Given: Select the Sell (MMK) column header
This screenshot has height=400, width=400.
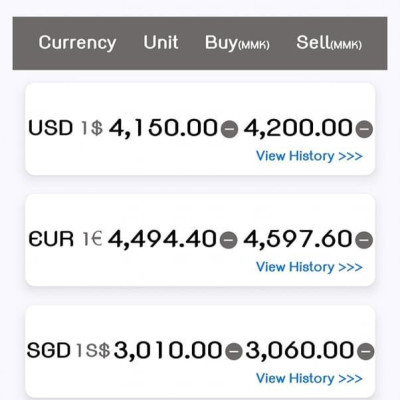Looking at the screenshot, I should (329, 43).
